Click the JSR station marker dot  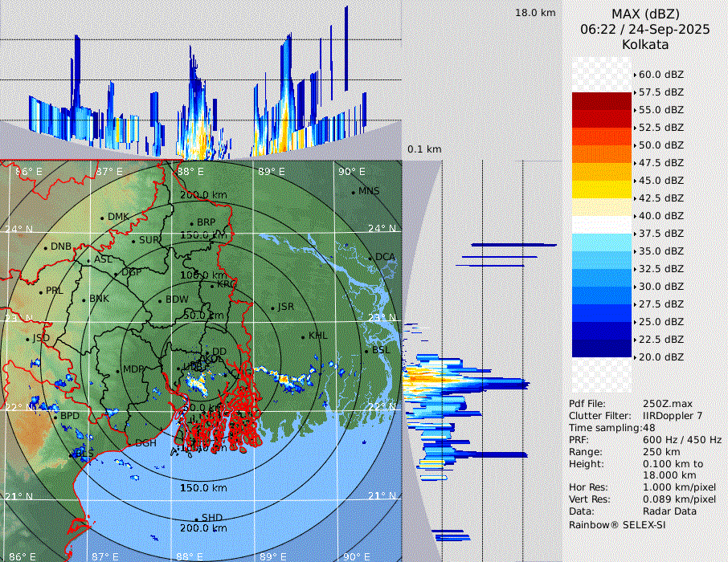tap(272, 308)
